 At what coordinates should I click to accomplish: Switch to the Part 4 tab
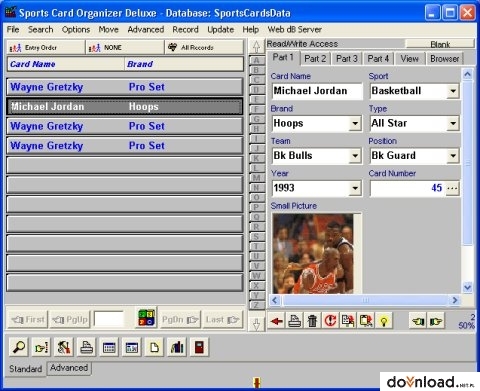coord(378,59)
